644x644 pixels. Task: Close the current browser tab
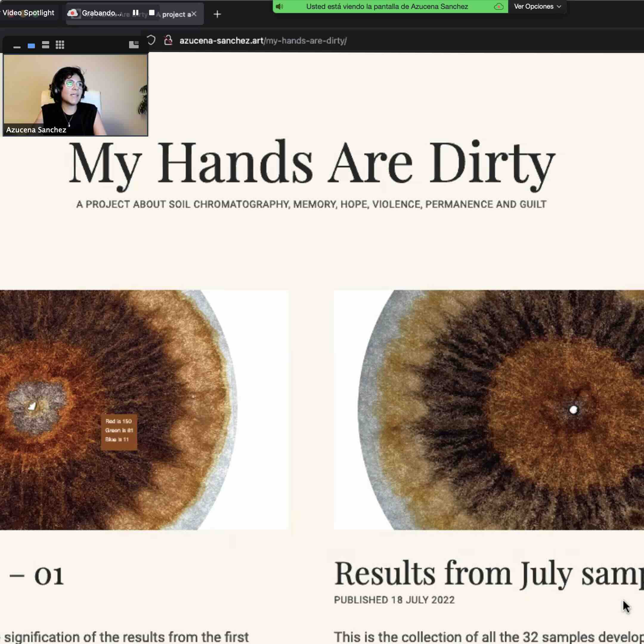(194, 14)
